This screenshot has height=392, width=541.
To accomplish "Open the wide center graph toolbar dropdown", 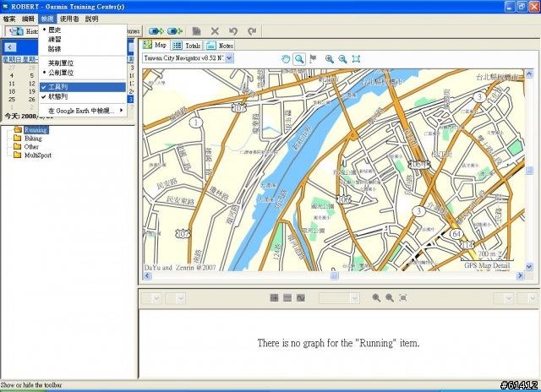I will tap(354, 298).
